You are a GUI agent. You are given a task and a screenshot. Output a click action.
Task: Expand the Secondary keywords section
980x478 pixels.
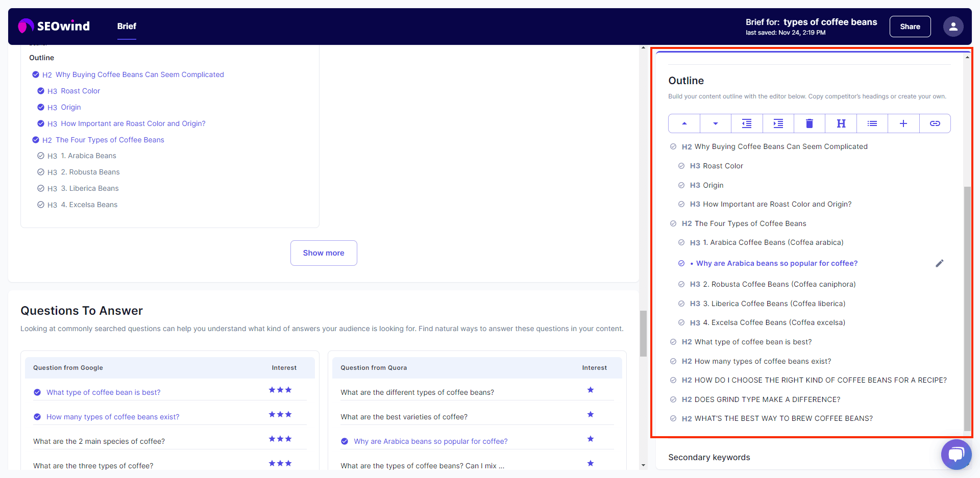pyautogui.click(x=709, y=457)
